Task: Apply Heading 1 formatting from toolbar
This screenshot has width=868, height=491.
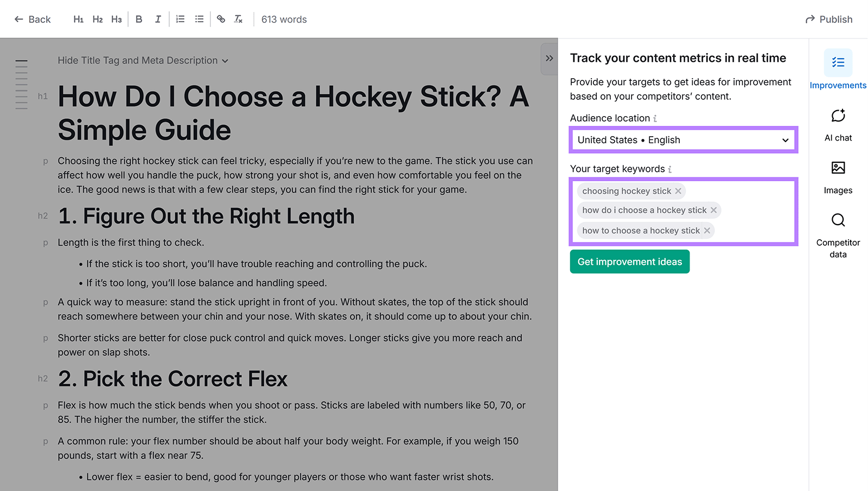Action: tap(78, 18)
